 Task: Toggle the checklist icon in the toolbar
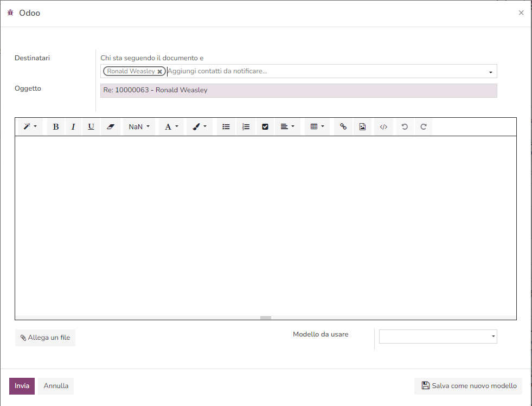pyautogui.click(x=265, y=126)
